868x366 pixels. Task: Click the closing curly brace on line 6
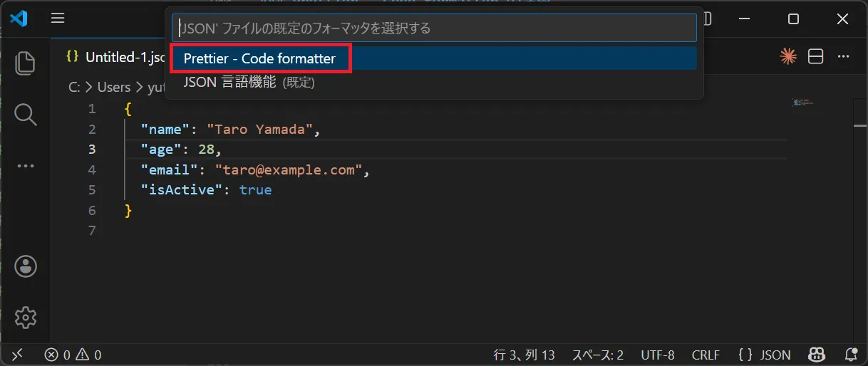coord(128,211)
